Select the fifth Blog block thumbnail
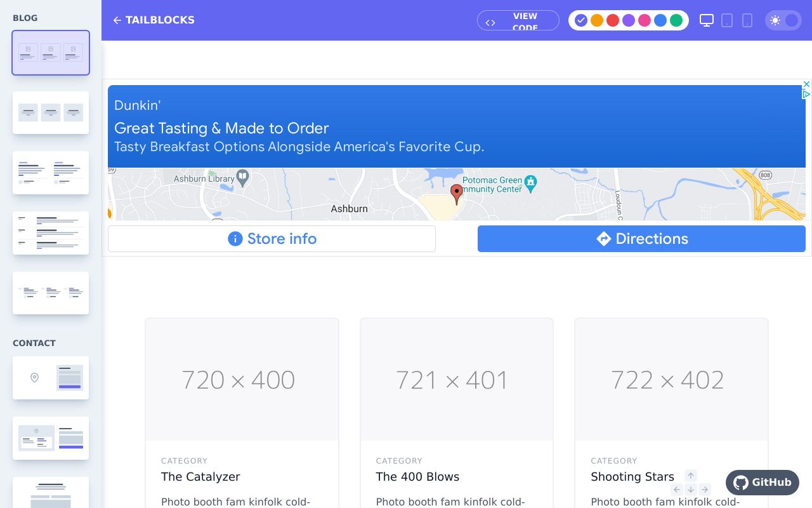This screenshot has width=812, height=508. (51, 293)
